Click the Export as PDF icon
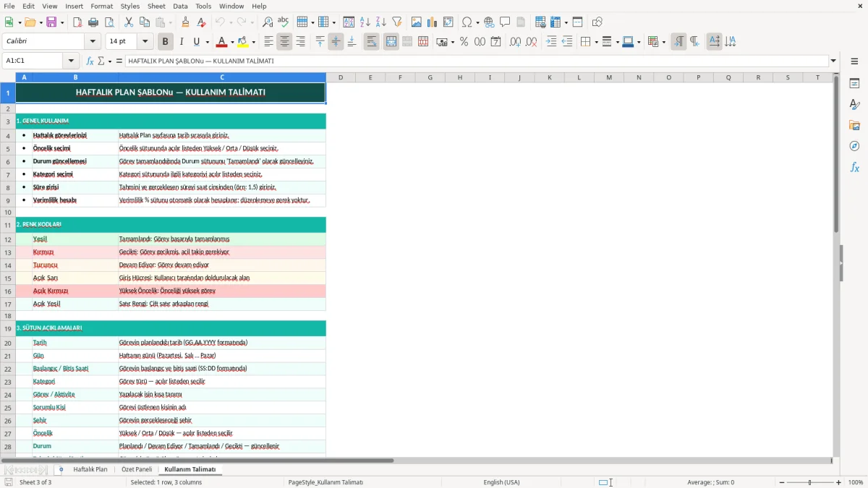Viewport: 868px width, 488px height. [x=77, y=22]
